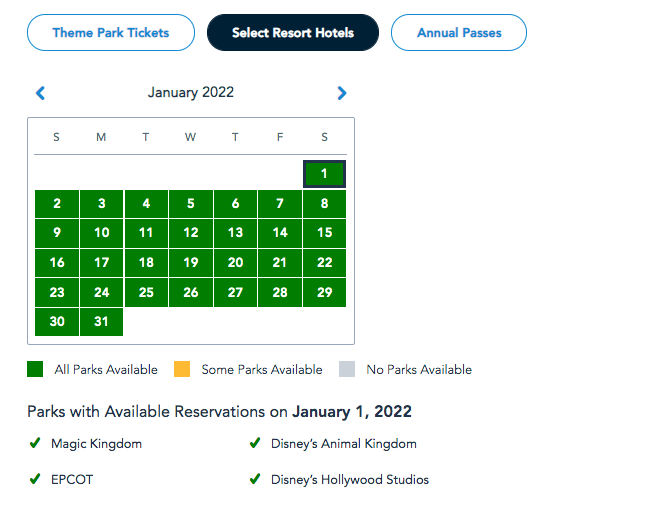
Task: Select January 1 on the calendar
Action: 324,174
